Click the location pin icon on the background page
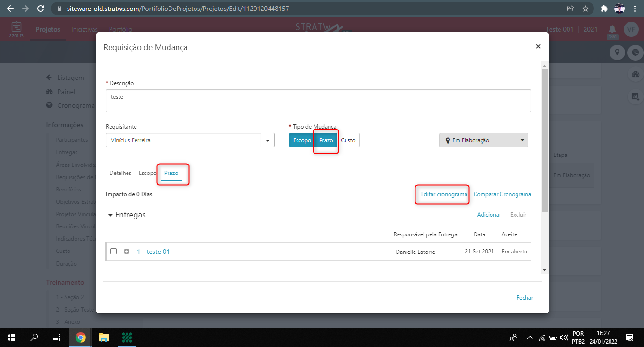 click(x=617, y=52)
